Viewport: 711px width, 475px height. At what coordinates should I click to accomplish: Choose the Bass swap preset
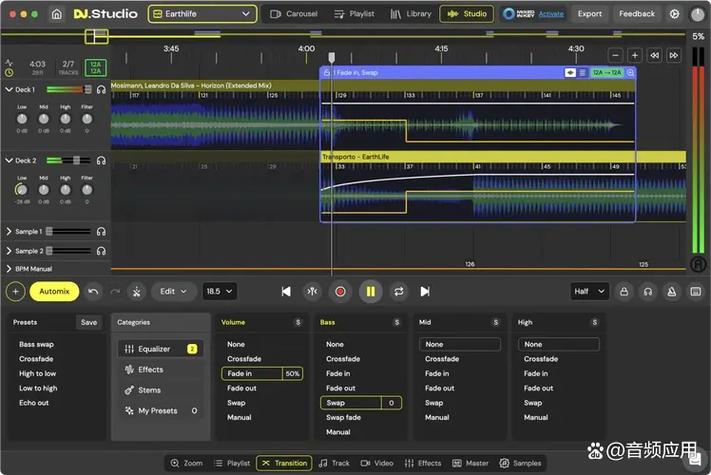click(36, 344)
